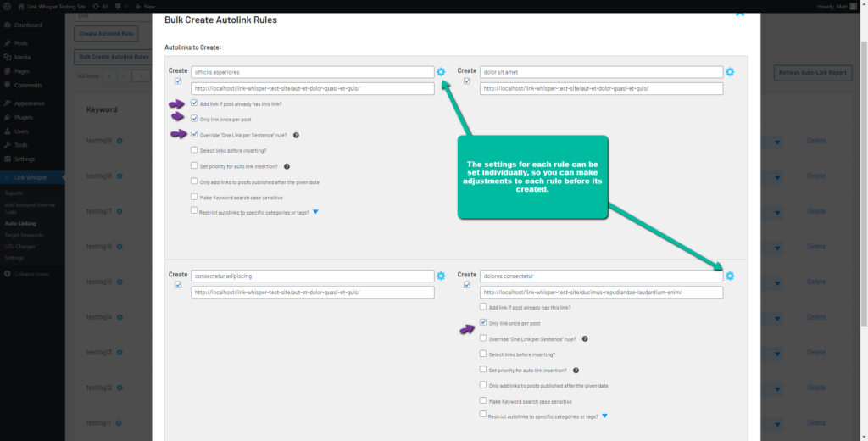Show help for first Set priority option
The width and height of the screenshot is (868, 441).
(x=287, y=166)
